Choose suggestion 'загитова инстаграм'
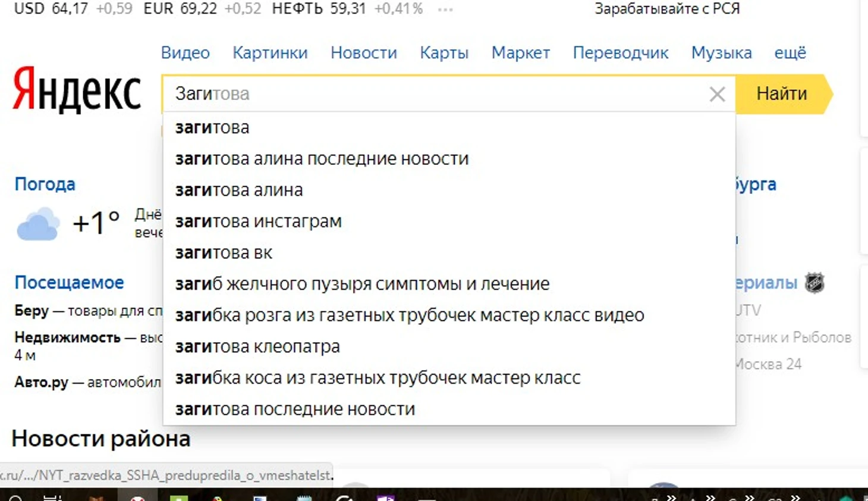Screen dimensions: 868x501 click(258, 221)
